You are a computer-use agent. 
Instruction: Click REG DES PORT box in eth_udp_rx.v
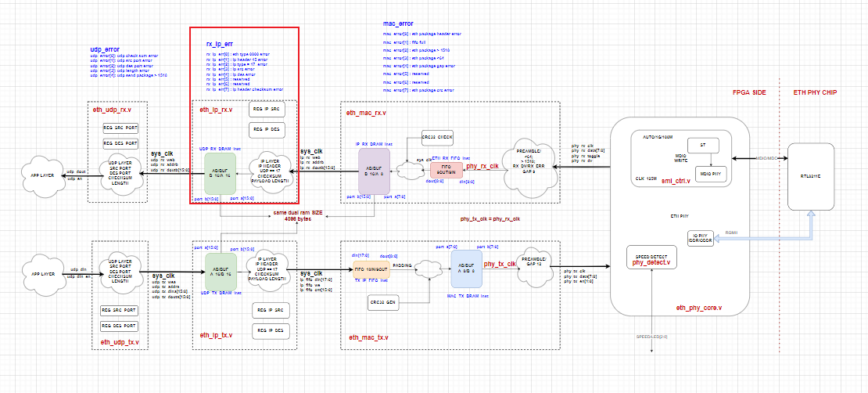pos(120,143)
